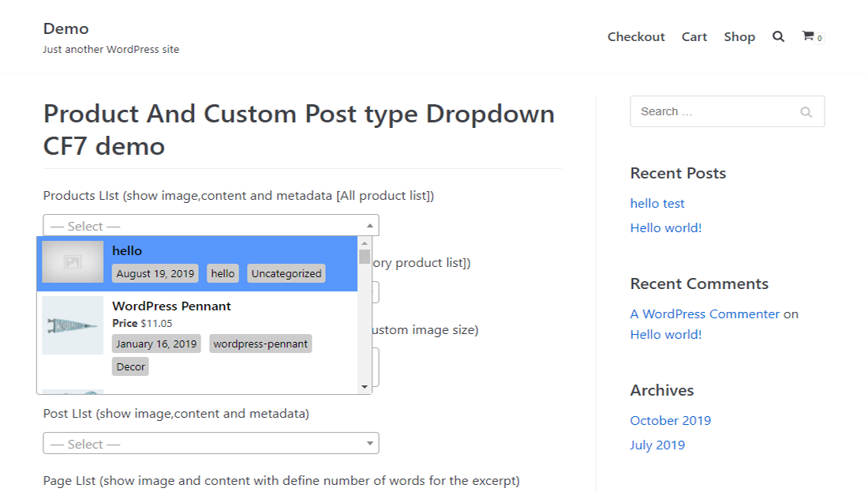Viewport: 868px width, 492px height.
Task: Click the WordPress Pennant product image
Action: point(73,325)
